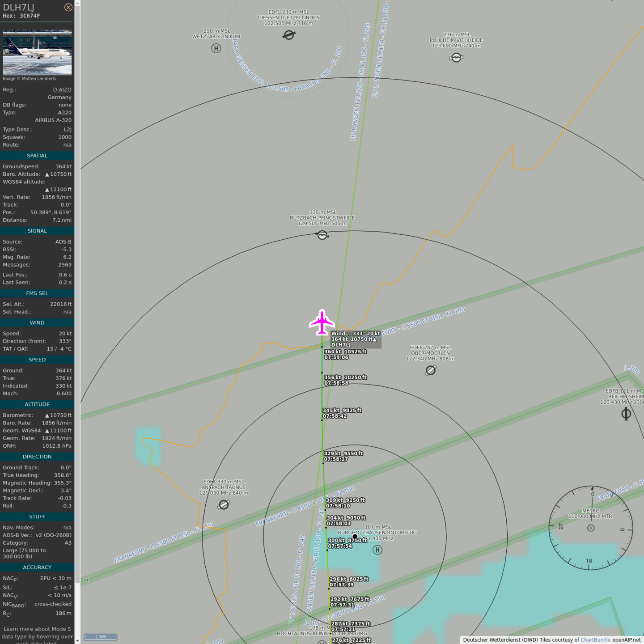Screen dimensions: 644x644
Task: Click the Ober-Moerlen airfield symbol
Action: 431,370
